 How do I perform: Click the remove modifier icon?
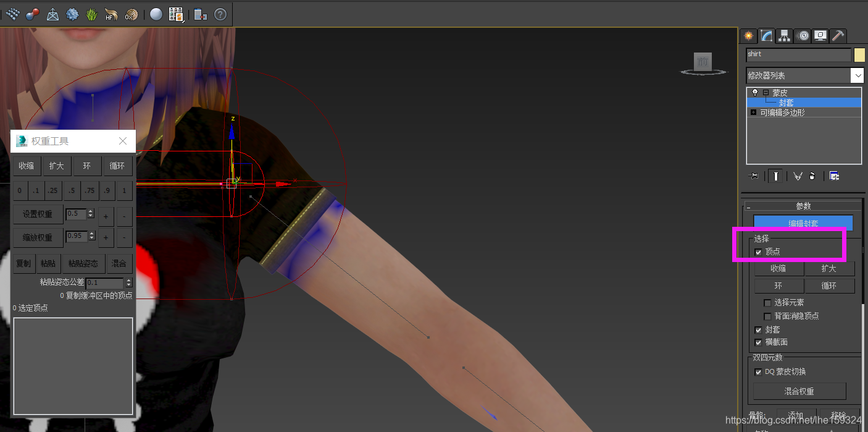[812, 176]
